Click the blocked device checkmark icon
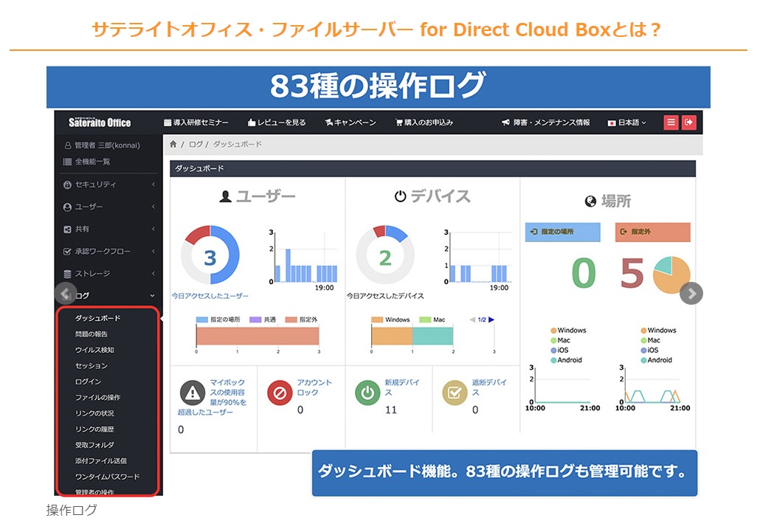 pyautogui.click(x=455, y=393)
